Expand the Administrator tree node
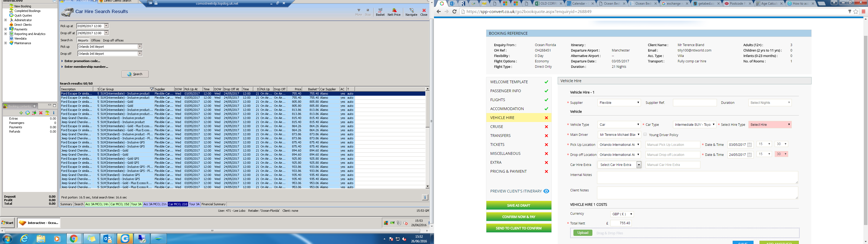 (5, 20)
